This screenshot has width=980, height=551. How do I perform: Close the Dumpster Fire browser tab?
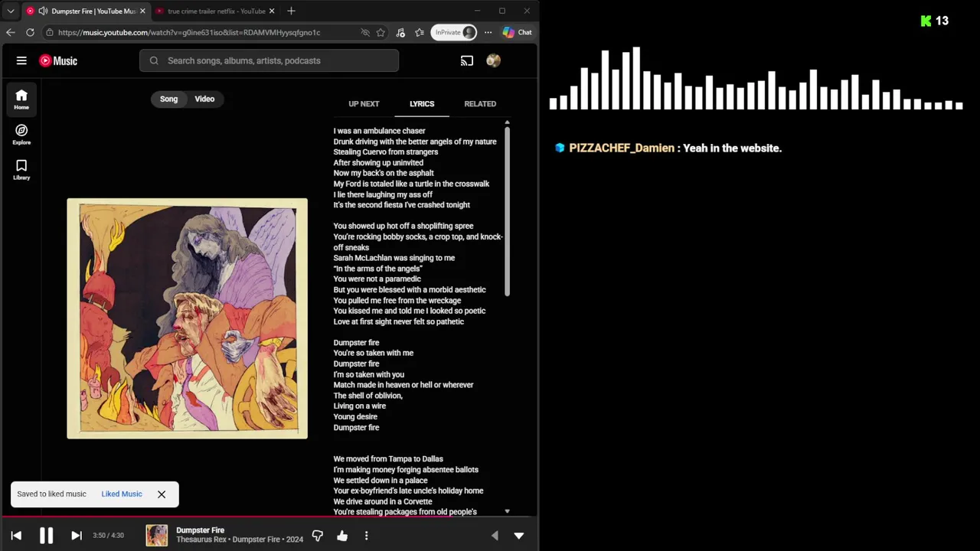pyautogui.click(x=142, y=11)
